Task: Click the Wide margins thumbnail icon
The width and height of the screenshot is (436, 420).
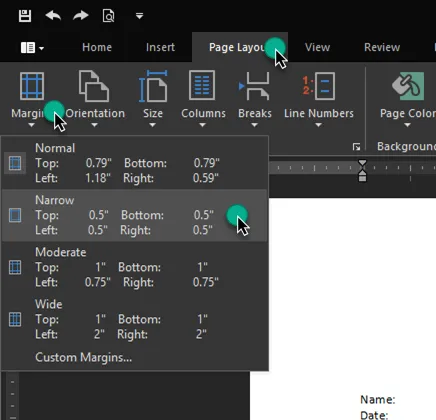Action: coord(15,319)
